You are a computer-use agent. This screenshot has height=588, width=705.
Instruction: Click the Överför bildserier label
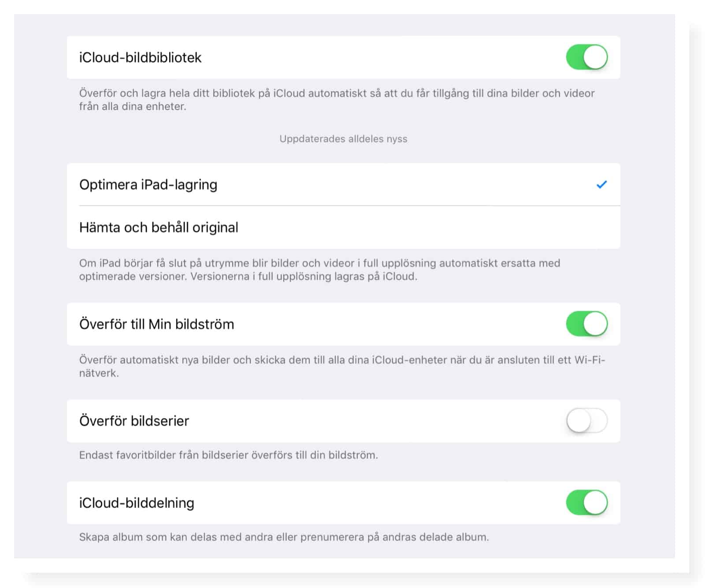[134, 421]
